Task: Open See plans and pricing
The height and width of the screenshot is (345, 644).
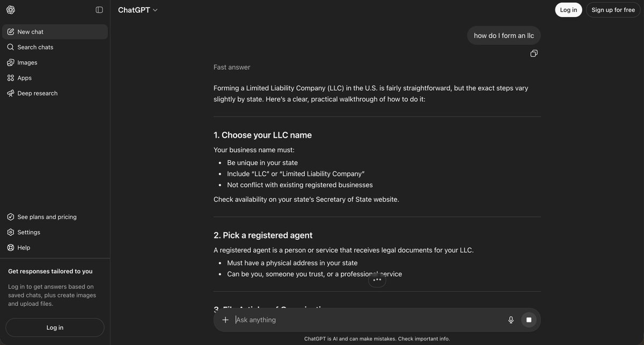Action: pos(55,217)
